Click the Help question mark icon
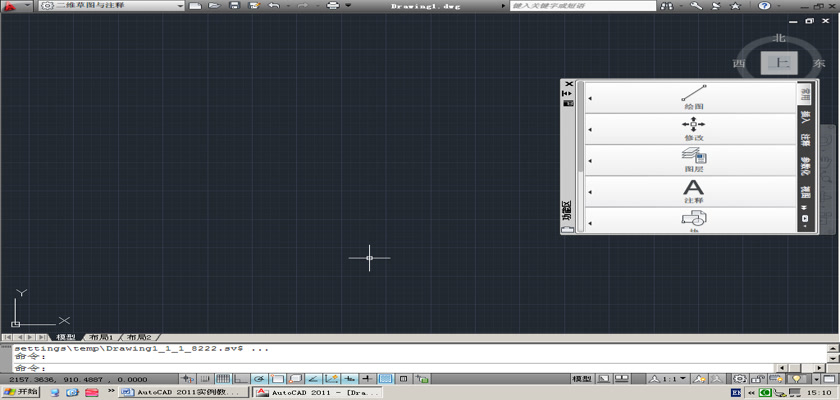 coord(764,6)
